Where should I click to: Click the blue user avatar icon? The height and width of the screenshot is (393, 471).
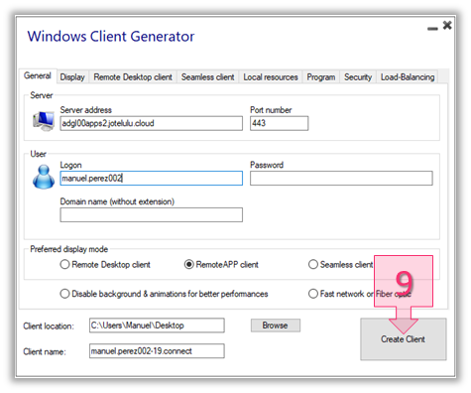tap(44, 177)
